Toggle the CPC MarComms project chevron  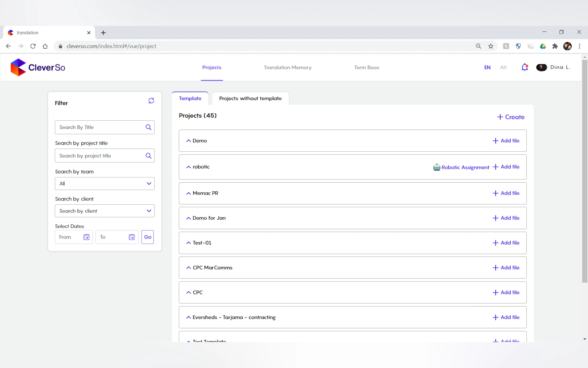click(x=188, y=268)
